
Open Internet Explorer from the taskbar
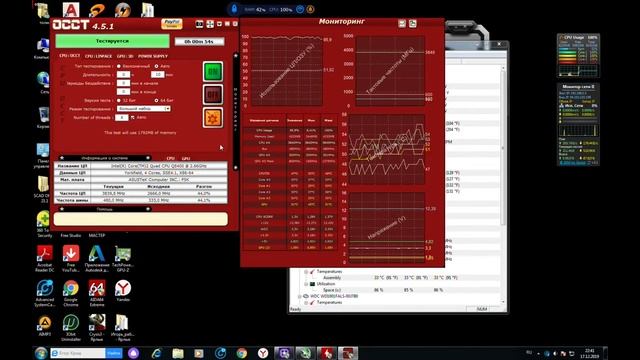156,353
